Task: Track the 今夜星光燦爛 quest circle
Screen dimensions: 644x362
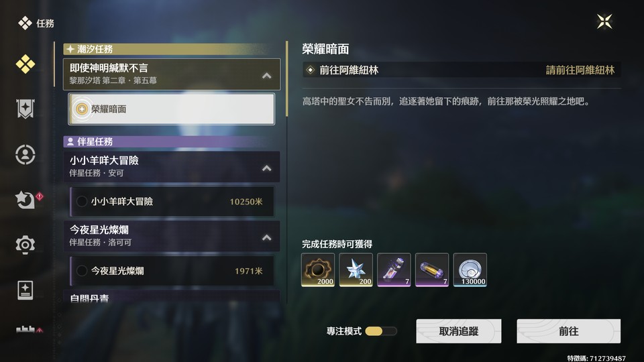Action: click(x=82, y=271)
